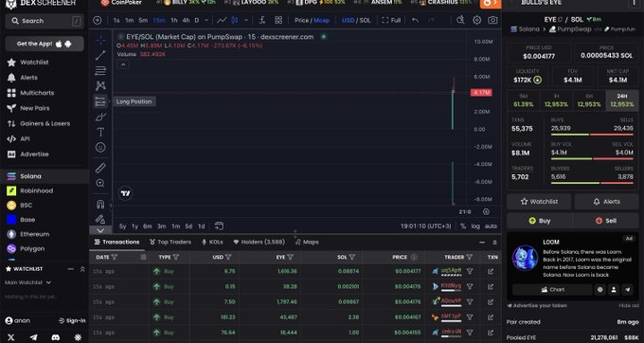Select the 1h timeframe

click(x=174, y=20)
